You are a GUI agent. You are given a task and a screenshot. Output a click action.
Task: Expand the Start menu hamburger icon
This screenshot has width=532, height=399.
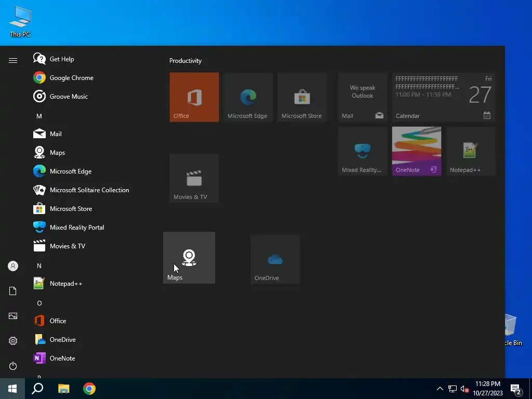tap(13, 60)
